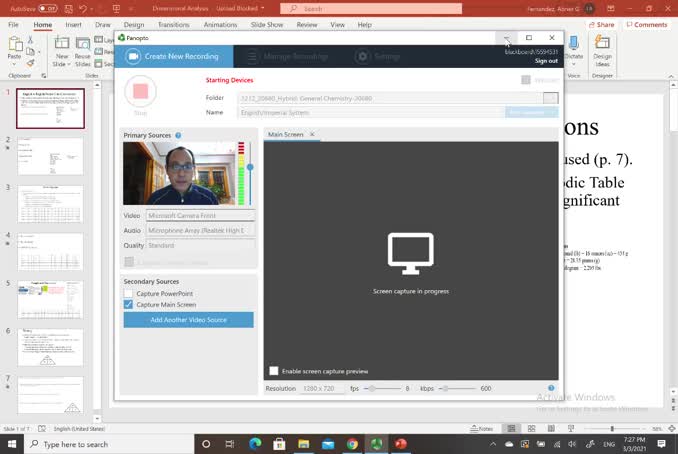Image resolution: width=678 pixels, height=454 pixels.
Task: Click the Sign out link
Action: click(546, 61)
